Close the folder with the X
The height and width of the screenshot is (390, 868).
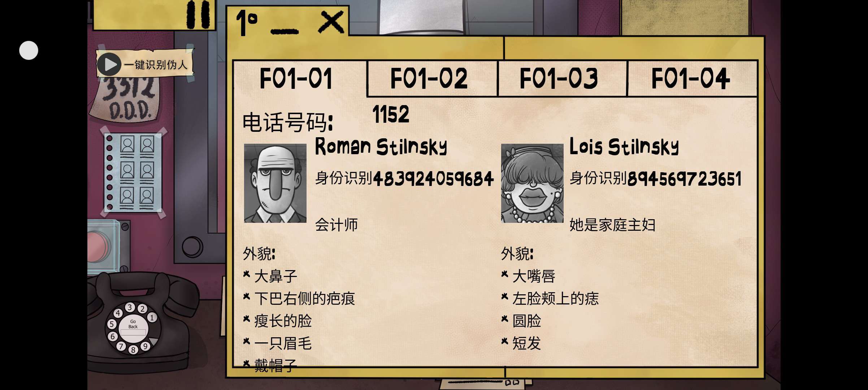point(331,22)
